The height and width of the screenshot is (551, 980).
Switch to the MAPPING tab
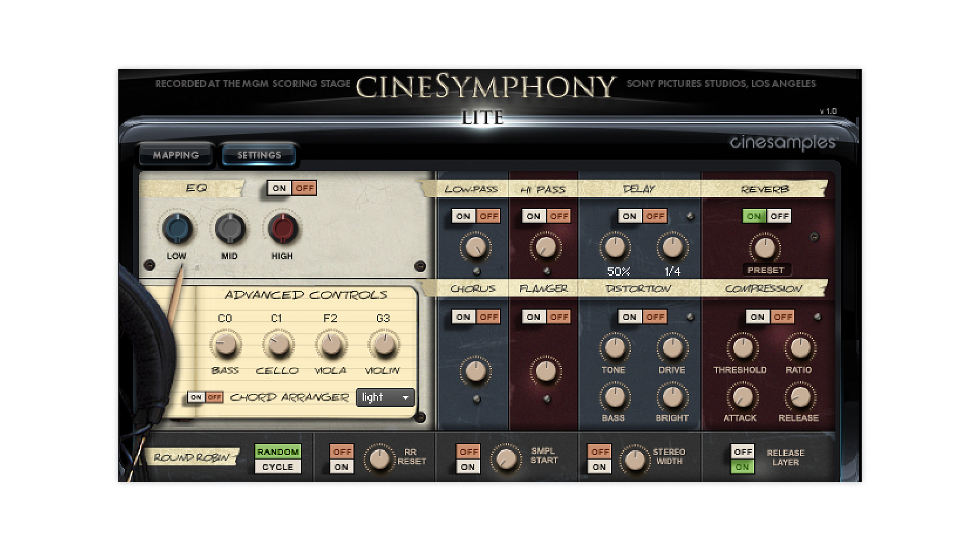coord(176,155)
